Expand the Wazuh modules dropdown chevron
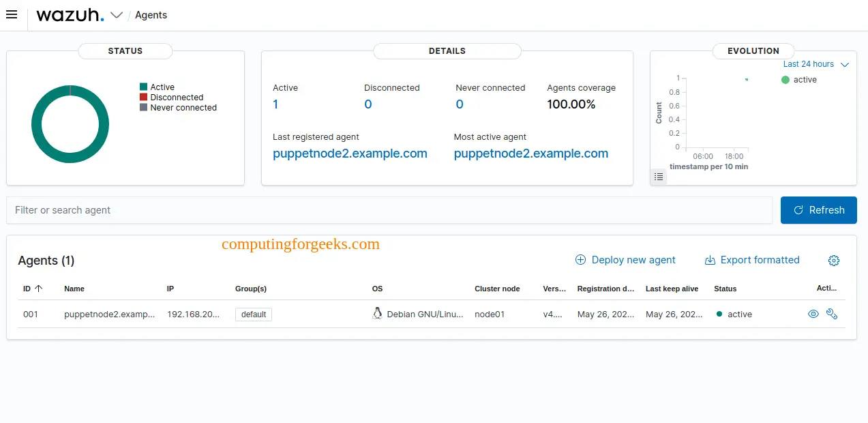This screenshot has height=423, width=868. coord(117,15)
